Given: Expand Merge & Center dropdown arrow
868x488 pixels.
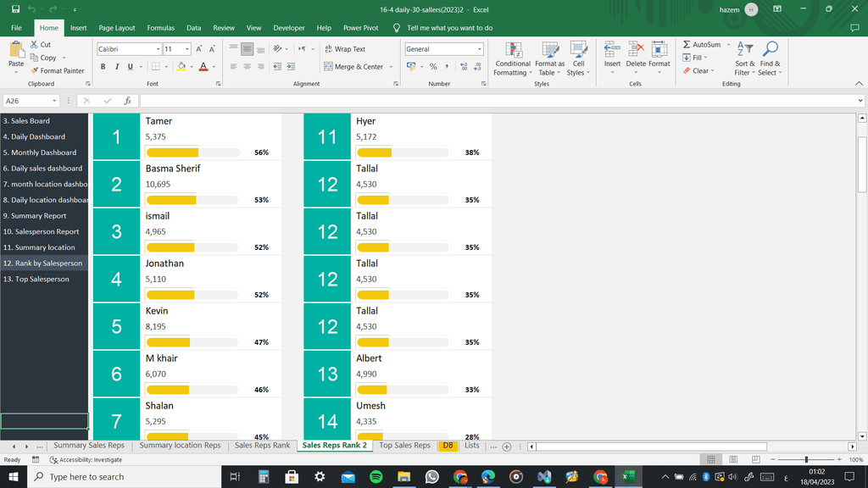Looking at the screenshot, I should (391, 67).
